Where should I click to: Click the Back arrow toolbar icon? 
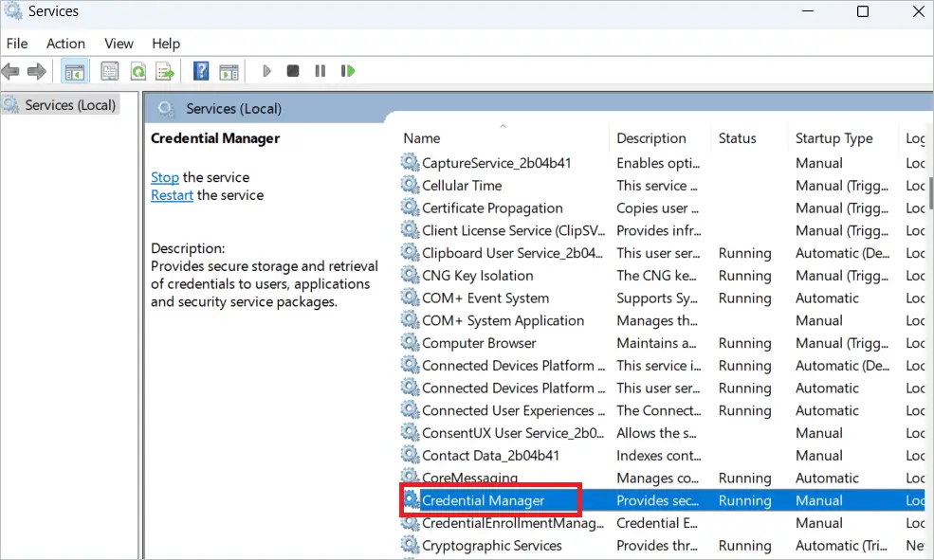click(x=10, y=71)
